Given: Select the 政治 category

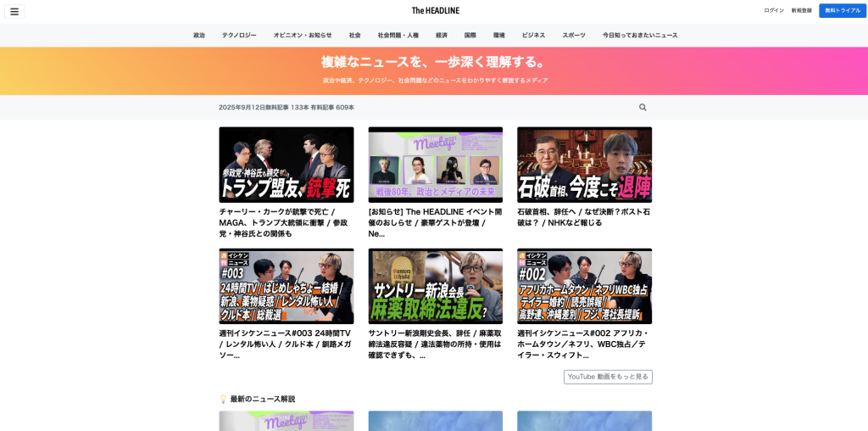Looking at the screenshot, I should point(199,35).
